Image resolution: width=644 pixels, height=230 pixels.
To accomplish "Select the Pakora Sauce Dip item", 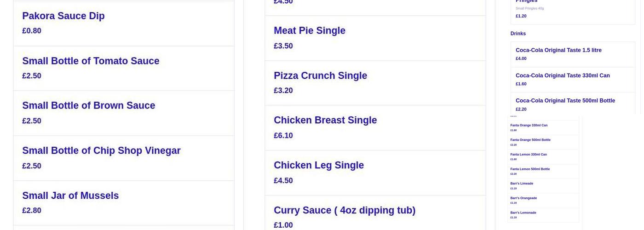I will pos(123,23).
